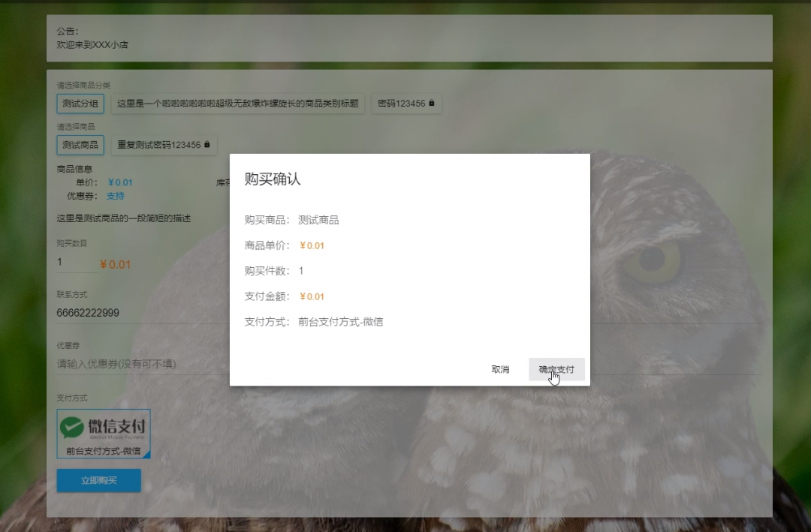811x532 pixels.
Task: Click the 取消 button in the dialog
Action: (x=500, y=368)
